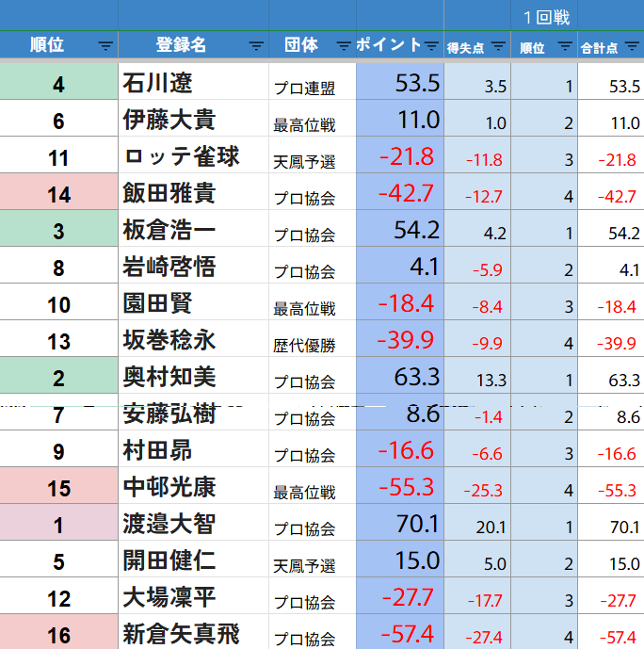Click 合計点 cell 15.0
This screenshot has height=649, width=644.
coord(611,560)
